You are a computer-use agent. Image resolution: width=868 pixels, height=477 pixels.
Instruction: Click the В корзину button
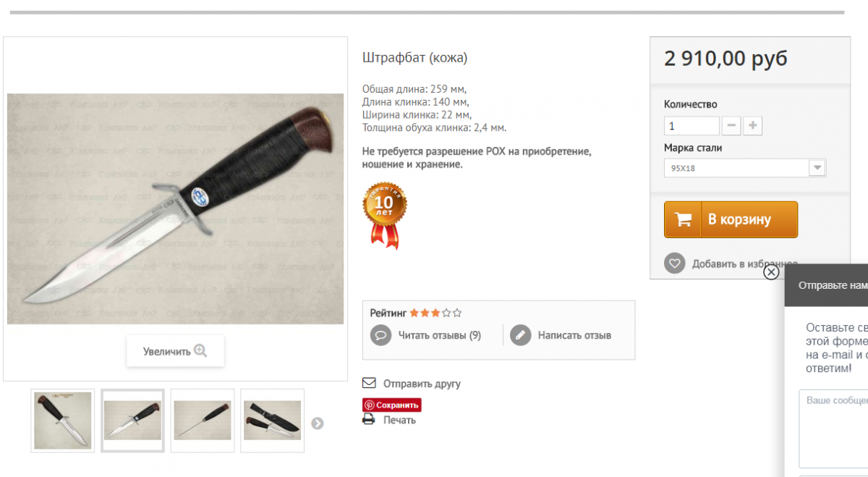[x=731, y=219]
